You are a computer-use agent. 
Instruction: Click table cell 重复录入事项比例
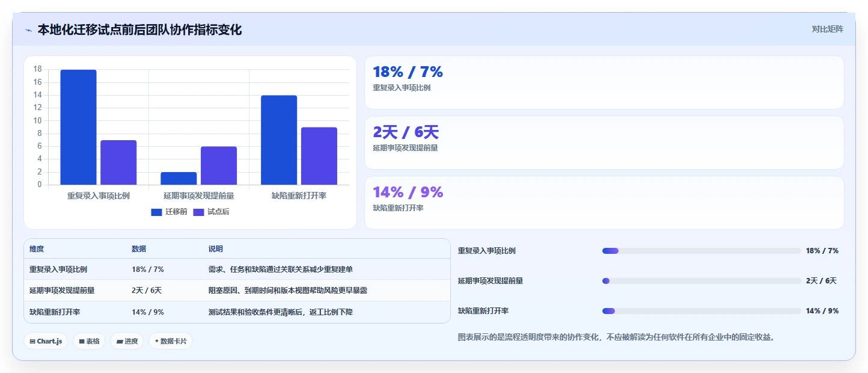coord(58,270)
